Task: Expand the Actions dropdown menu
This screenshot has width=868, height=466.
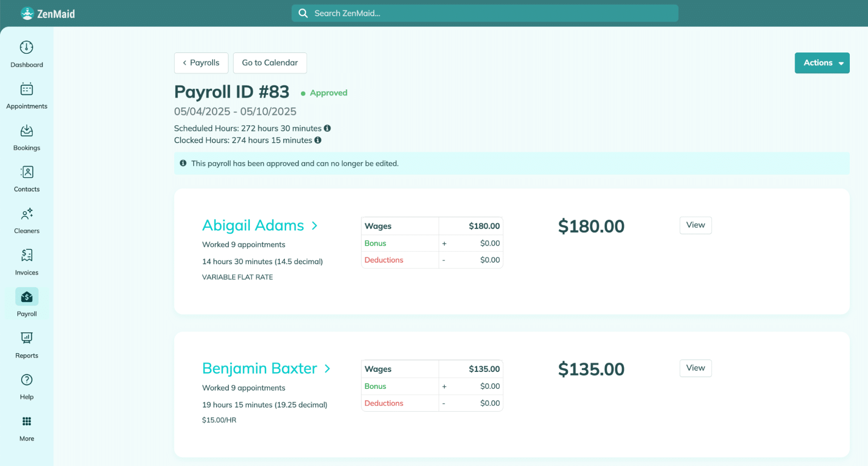Action: pyautogui.click(x=822, y=63)
